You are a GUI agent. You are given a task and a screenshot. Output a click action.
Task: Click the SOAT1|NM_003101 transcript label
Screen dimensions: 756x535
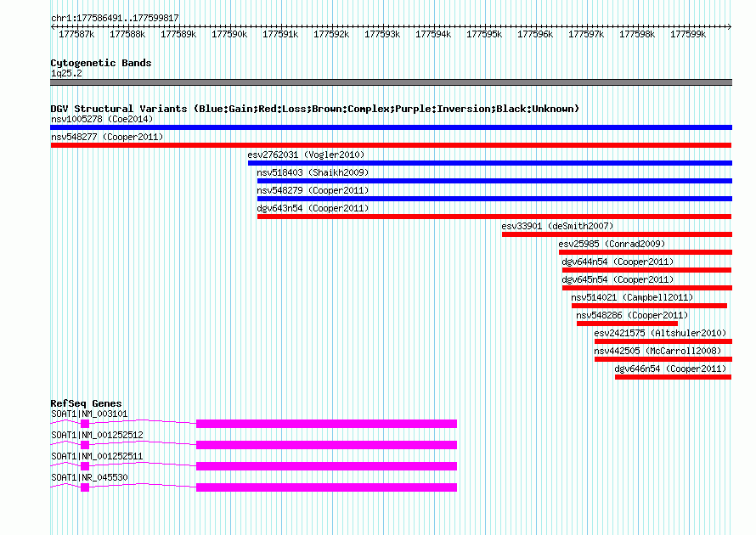(x=89, y=414)
